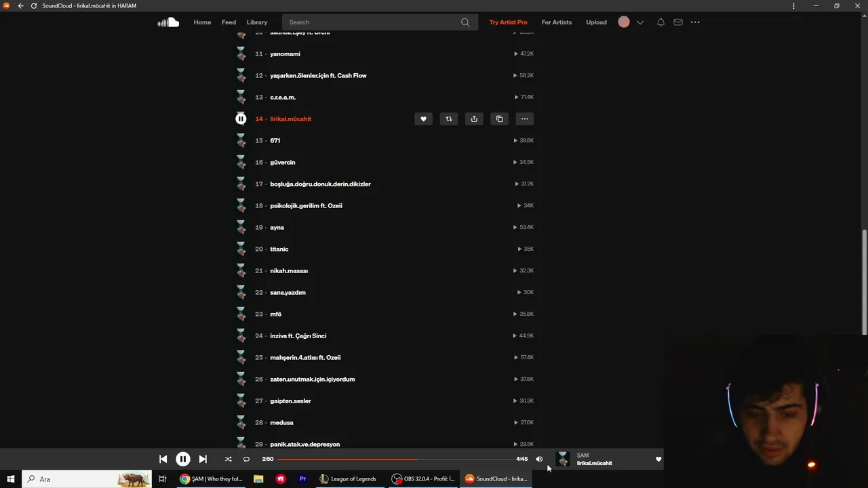Viewport: 868px width, 488px height.
Task: Like the track lirikal.mücahit in list row
Action: pos(423,119)
